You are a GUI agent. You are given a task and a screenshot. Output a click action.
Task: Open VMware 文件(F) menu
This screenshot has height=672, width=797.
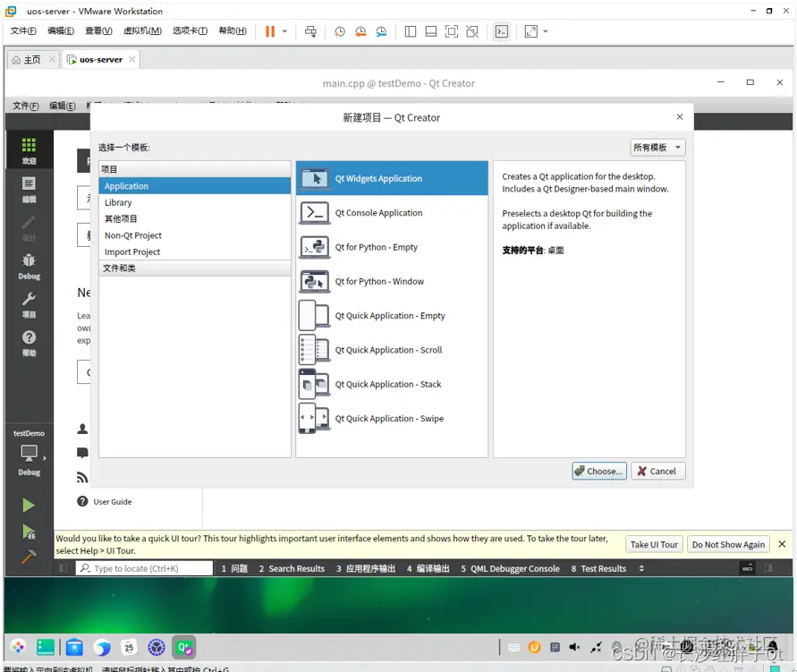tap(23, 31)
